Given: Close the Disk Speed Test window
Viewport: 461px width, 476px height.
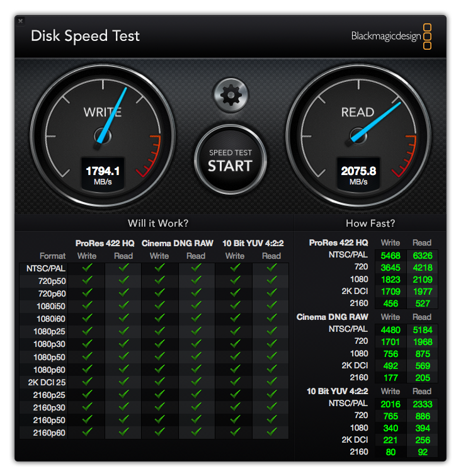Looking at the screenshot, I should tap(21, 21).
